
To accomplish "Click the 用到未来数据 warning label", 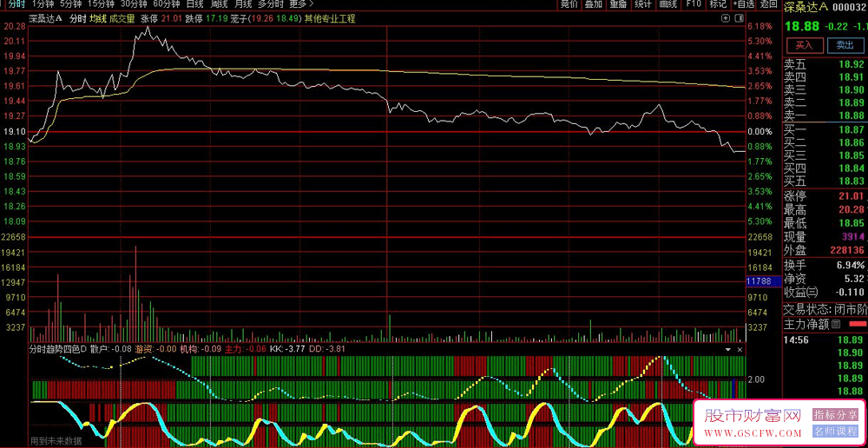I will (56, 441).
